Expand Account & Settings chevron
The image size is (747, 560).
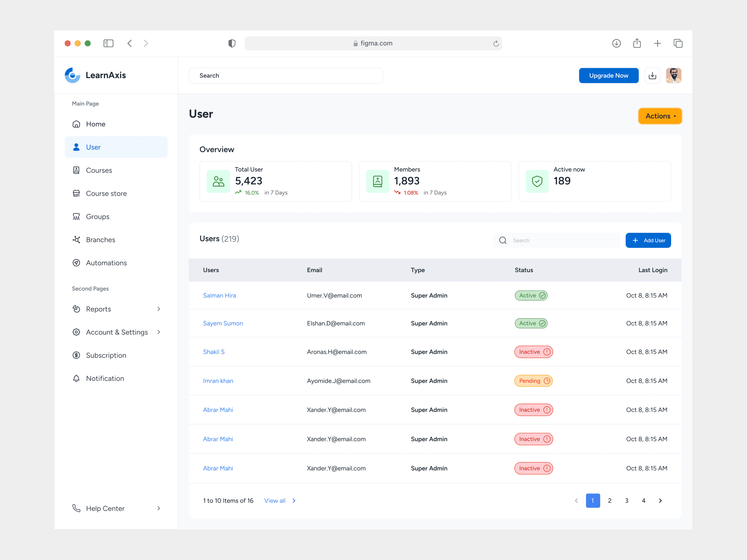coord(159,332)
